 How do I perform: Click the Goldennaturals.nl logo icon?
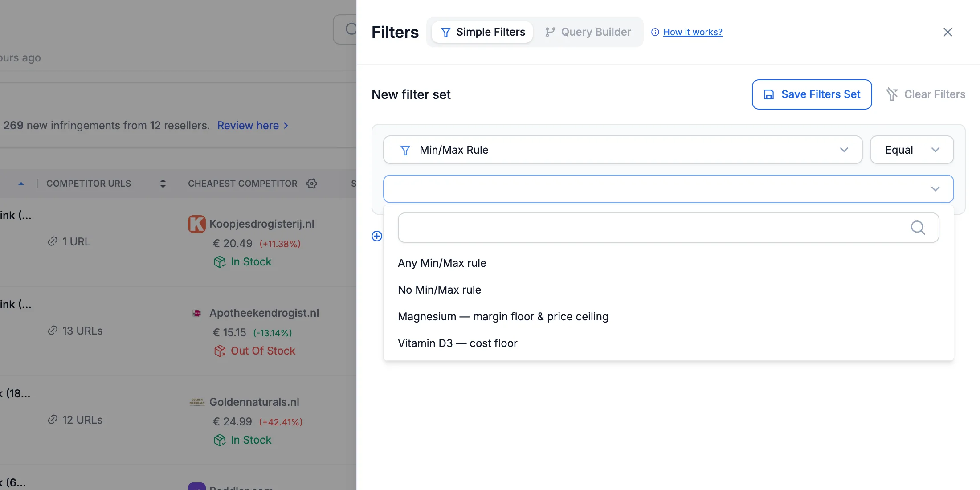click(197, 402)
